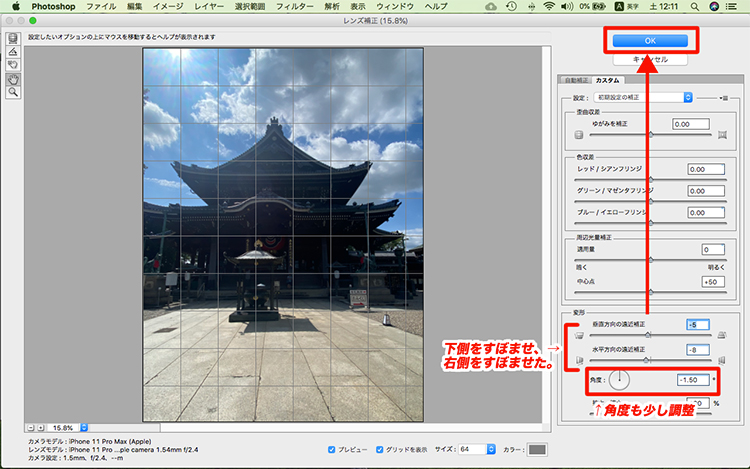Click the grid カラー swatch
The width and height of the screenshot is (750, 469).
click(x=537, y=449)
